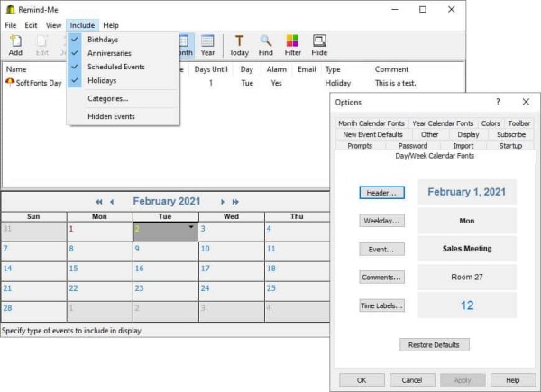Select February 14 in calendar

(x=33, y=270)
